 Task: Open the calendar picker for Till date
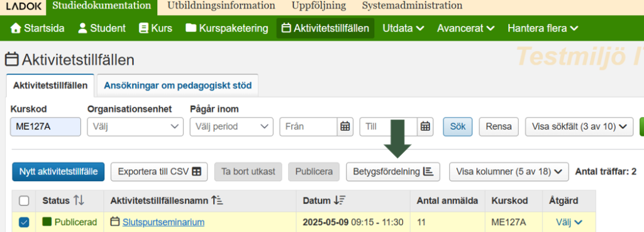426,126
